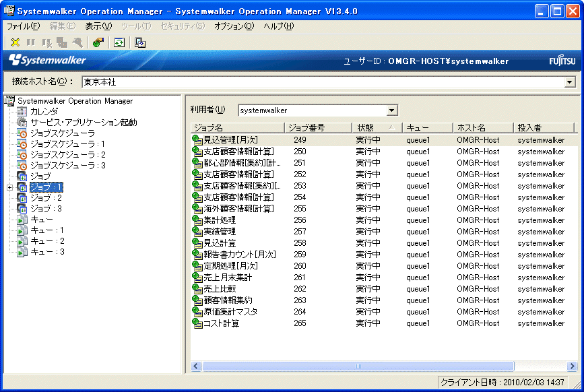Click the Systemwalker Operation Manager root icon
Screen dimensions: 584x392
click(x=9, y=100)
